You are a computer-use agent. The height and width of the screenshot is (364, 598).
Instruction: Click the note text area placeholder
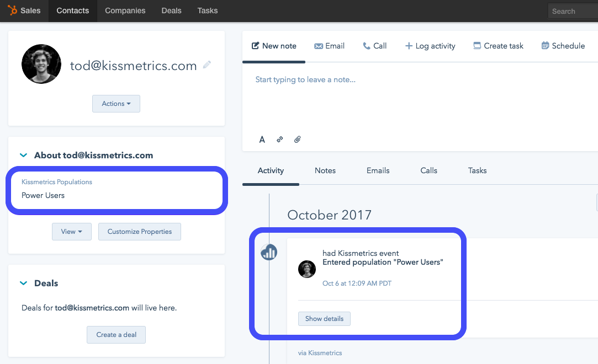tap(305, 79)
